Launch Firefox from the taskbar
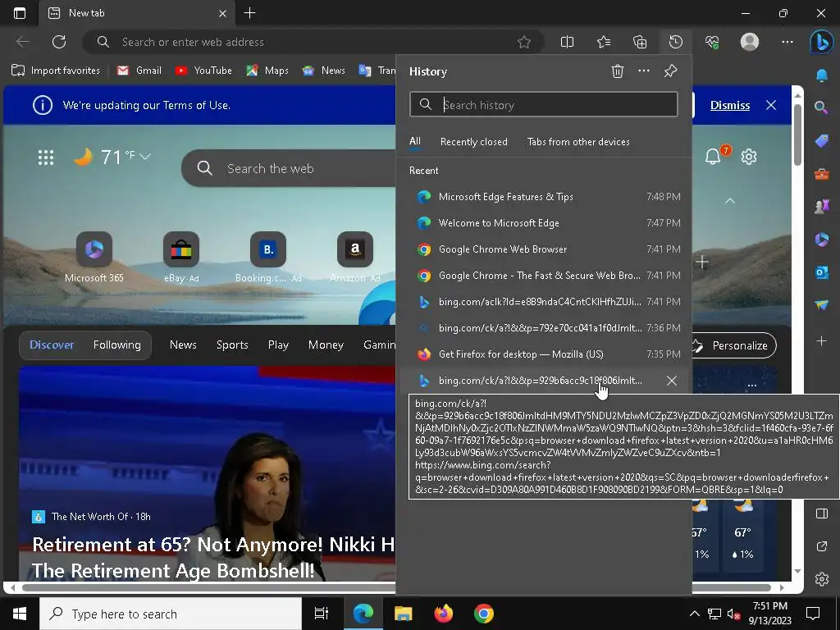Viewport: 840px width, 630px height. tap(444, 614)
